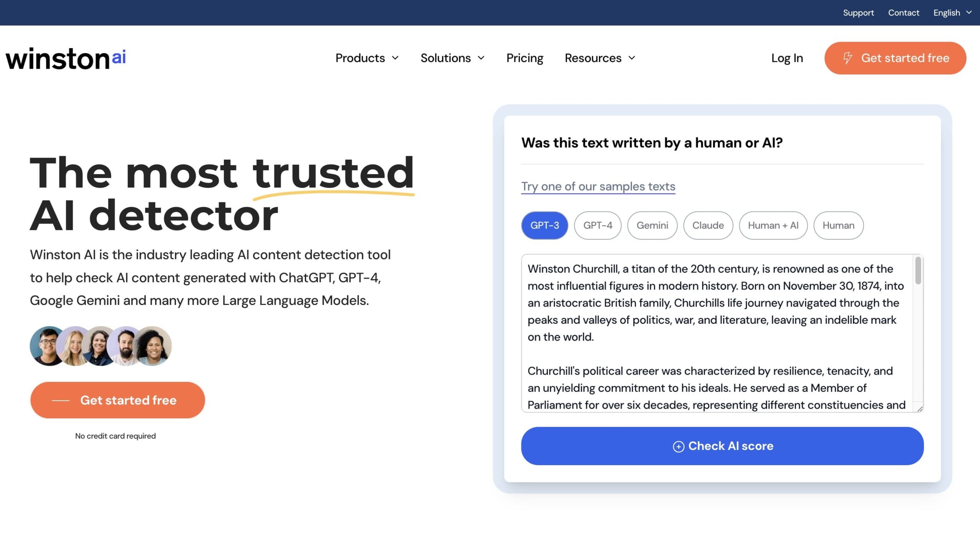This screenshot has width=980, height=551.
Task: Click the last user avatar photo
Action: pos(155,346)
